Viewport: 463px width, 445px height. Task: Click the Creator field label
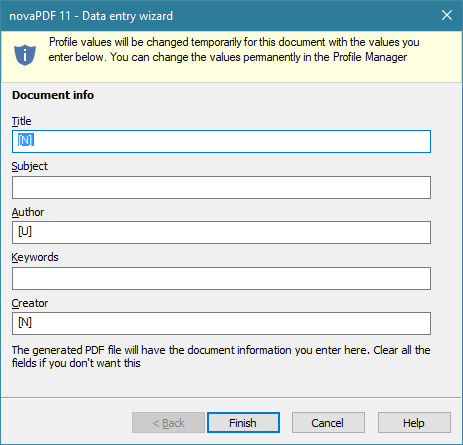[30, 303]
